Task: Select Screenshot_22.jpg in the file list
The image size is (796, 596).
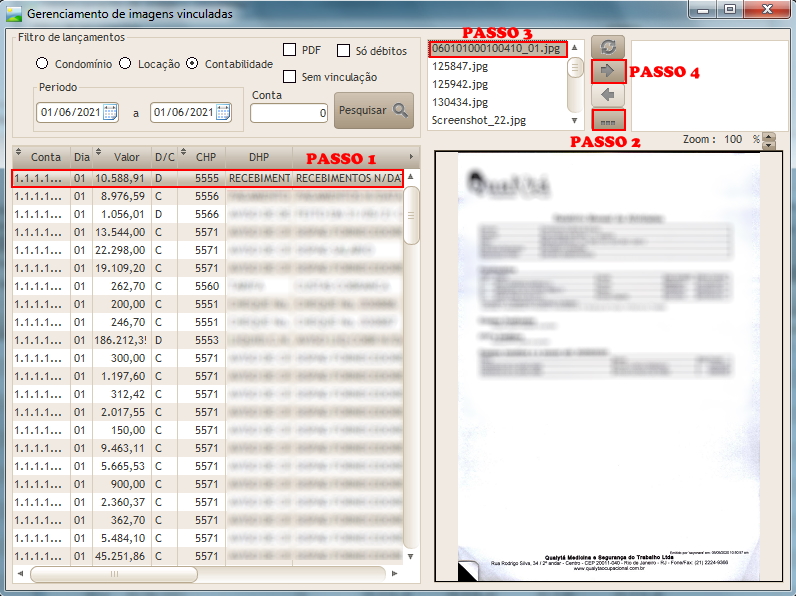Action: [x=478, y=120]
